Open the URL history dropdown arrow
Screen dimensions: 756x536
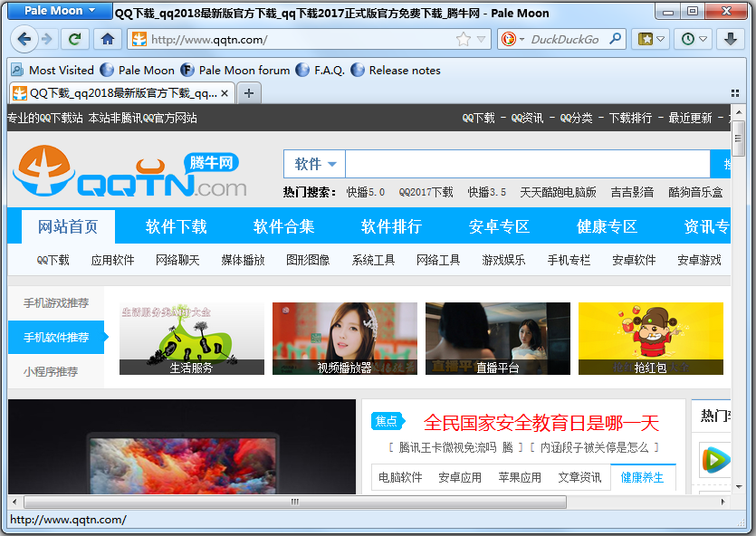coord(481,39)
